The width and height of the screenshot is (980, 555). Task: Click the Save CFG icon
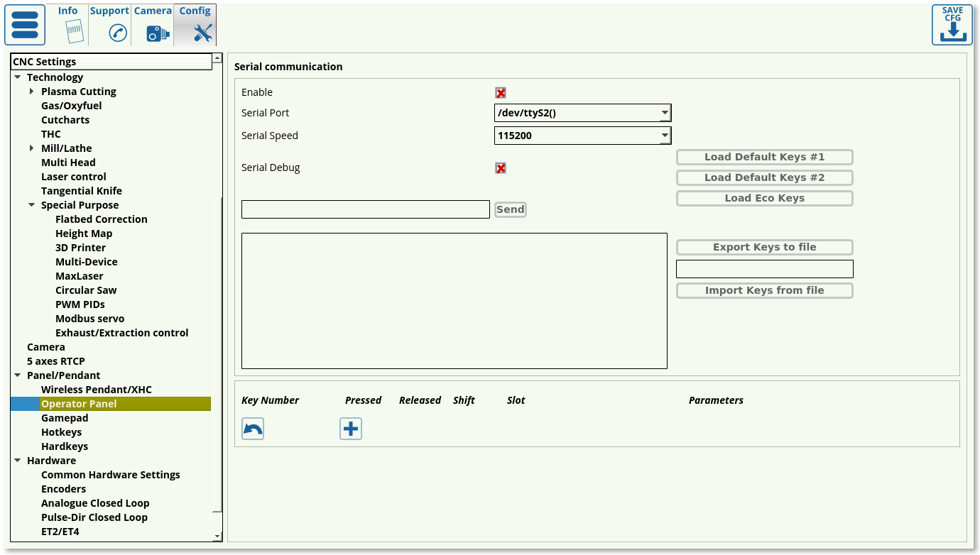coord(952,26)
